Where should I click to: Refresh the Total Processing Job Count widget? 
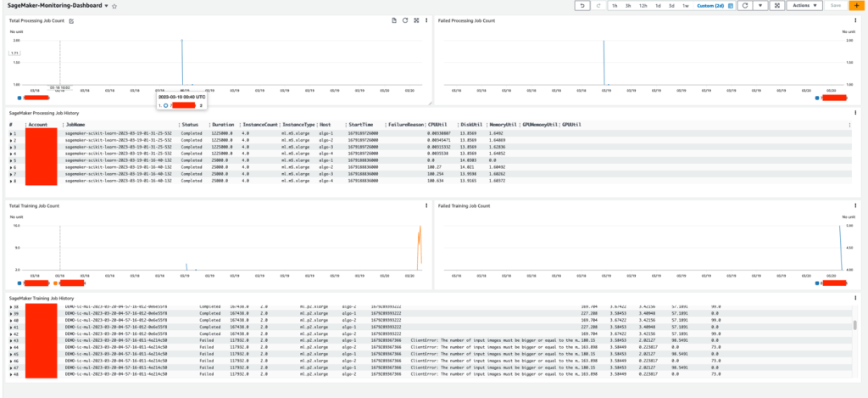[x=405, y=20]
